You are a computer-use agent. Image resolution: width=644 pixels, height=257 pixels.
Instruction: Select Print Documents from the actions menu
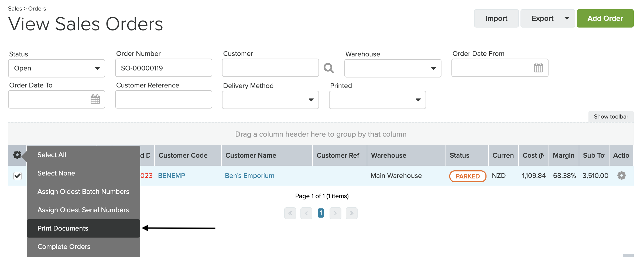tap(63, 228)
